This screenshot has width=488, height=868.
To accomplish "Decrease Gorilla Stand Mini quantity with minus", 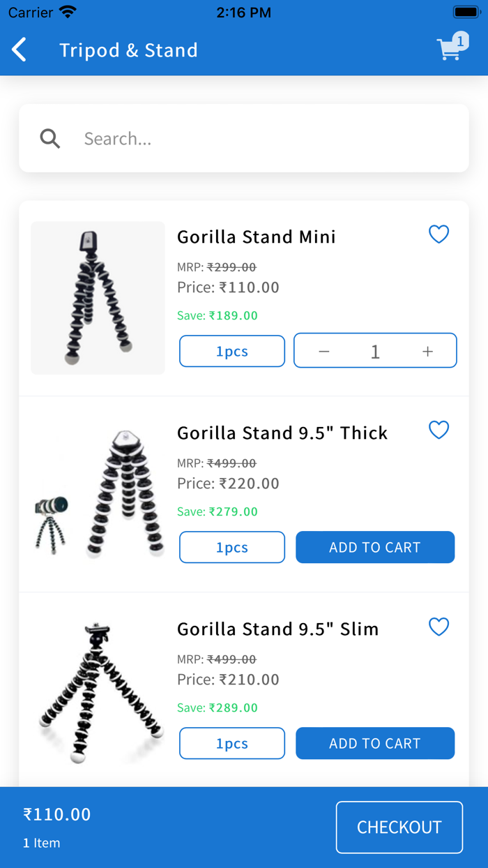I will [x=323, y=351].
